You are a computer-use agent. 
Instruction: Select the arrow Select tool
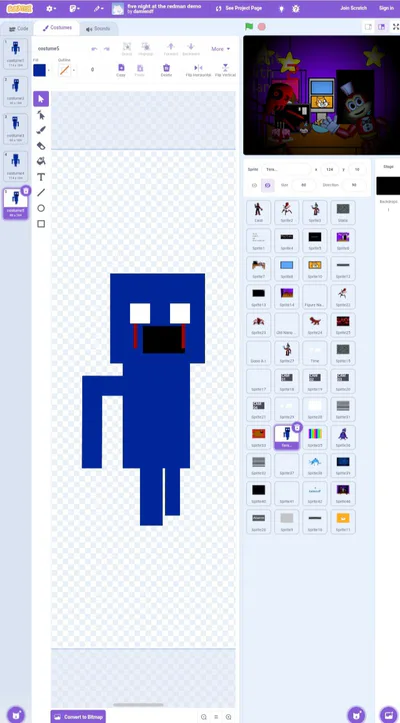tap(41, 99)
